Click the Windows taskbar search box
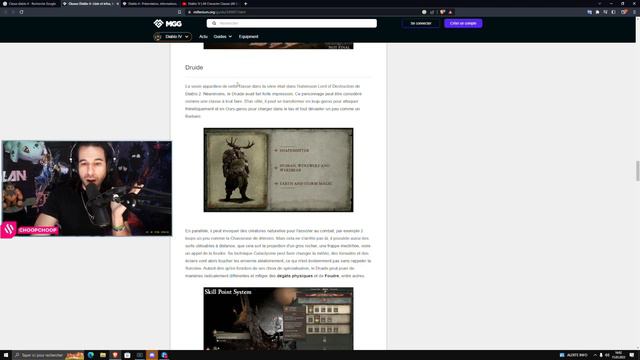 48,355
